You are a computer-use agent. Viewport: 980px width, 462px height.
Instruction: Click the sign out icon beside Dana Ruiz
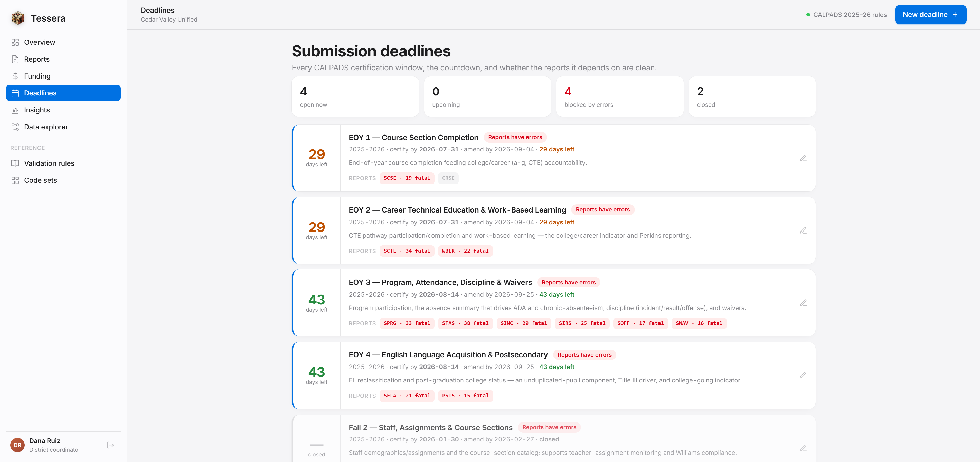point(110,445)
